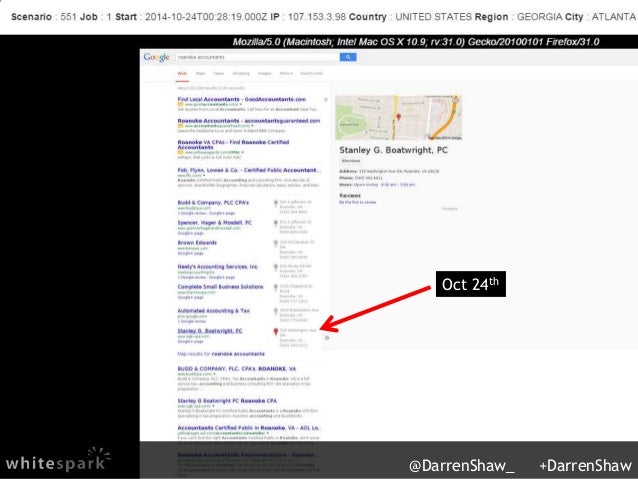Click map pin for Complete Small Business Solutions
Image resolution: width=638 pixels, height=479 pixels.
point(275,287)
